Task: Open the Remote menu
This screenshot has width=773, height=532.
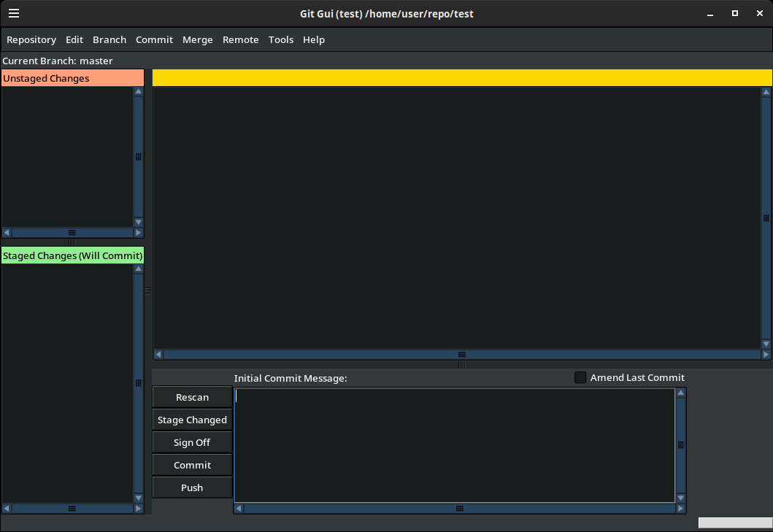Action: coord(241,40)
